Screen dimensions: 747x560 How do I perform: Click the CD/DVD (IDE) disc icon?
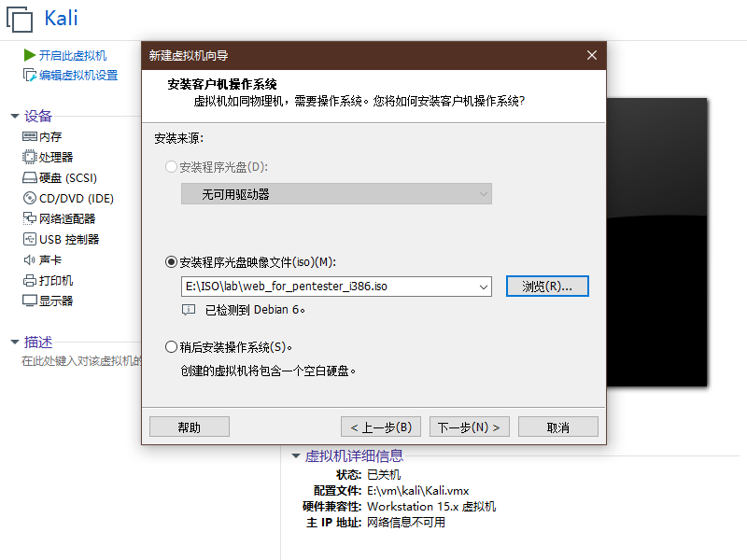[x=30, y=198]
